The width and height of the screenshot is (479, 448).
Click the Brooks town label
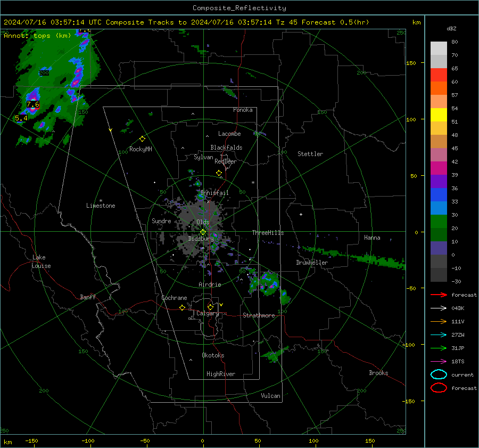378,373
